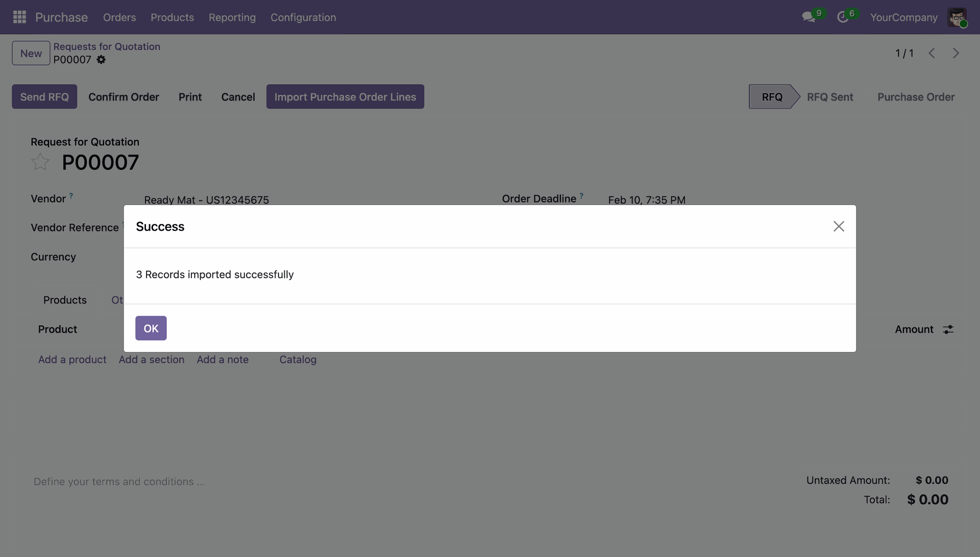
Task: Open column options next to Amount
Action: pos(948,330)
